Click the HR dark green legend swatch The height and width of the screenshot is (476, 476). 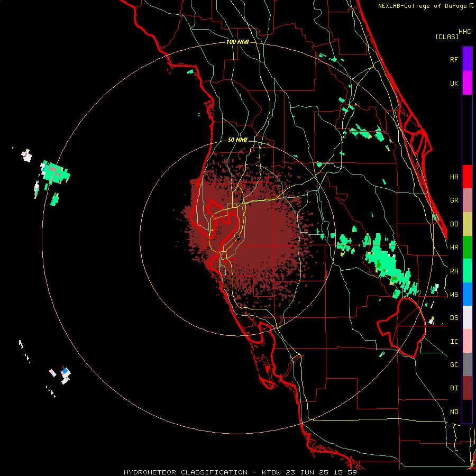pos(467,248)
